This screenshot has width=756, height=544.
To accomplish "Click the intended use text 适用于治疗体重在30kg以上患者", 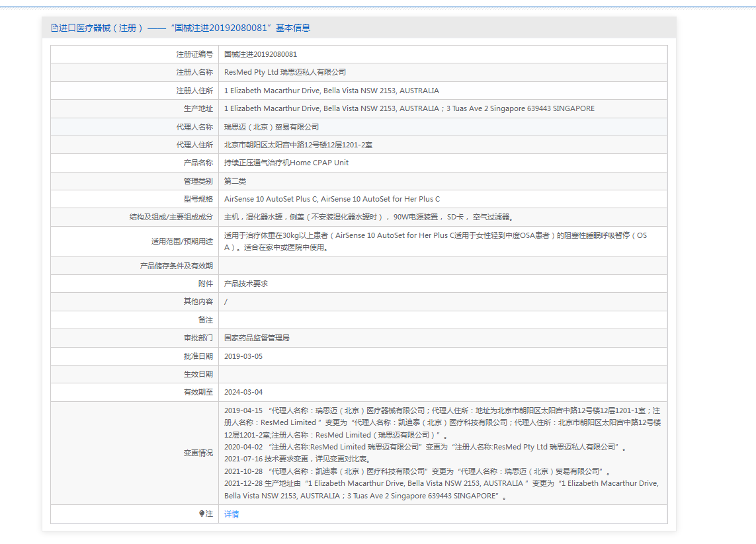I will point(435,241).
